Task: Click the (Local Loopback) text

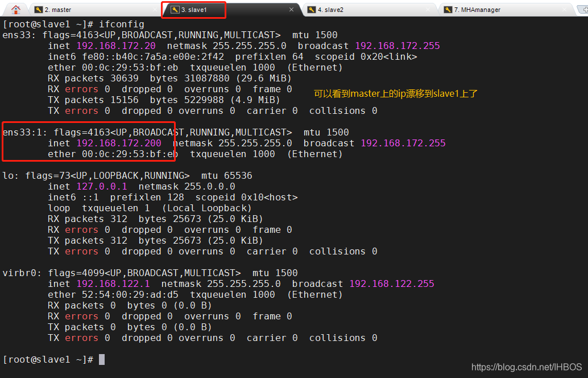Action: [x=206, y=208]
